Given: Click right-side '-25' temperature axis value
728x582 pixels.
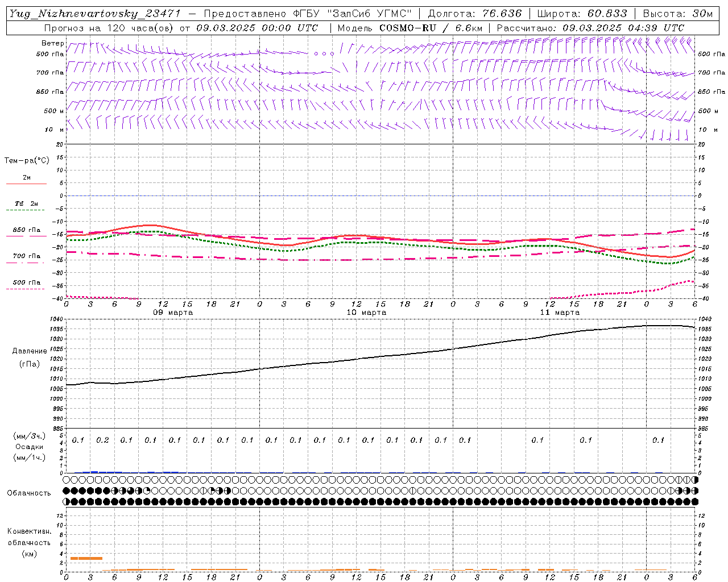Looking at the screenshot, I should 704,260.
